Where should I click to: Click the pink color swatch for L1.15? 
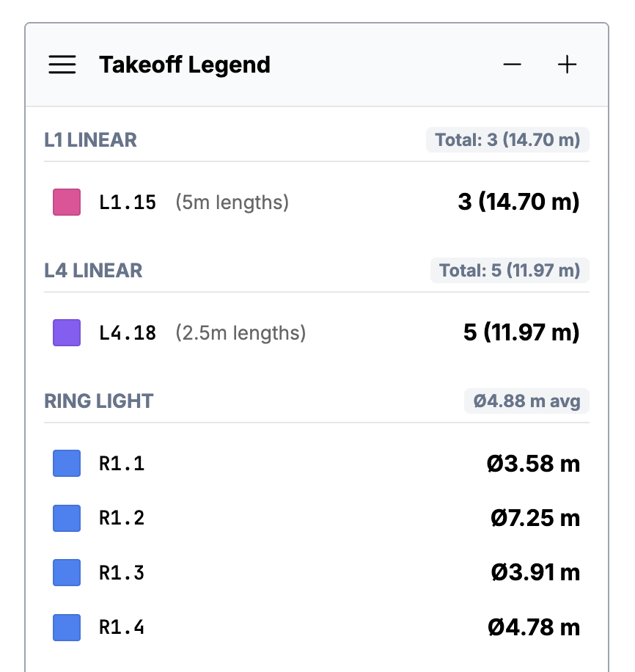(x=66, y=202)
